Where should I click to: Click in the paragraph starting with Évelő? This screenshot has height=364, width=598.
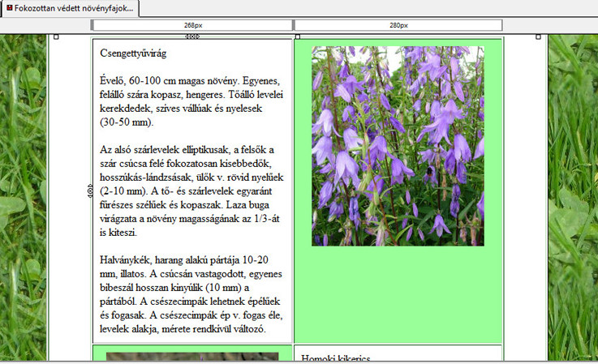point(190,102)
